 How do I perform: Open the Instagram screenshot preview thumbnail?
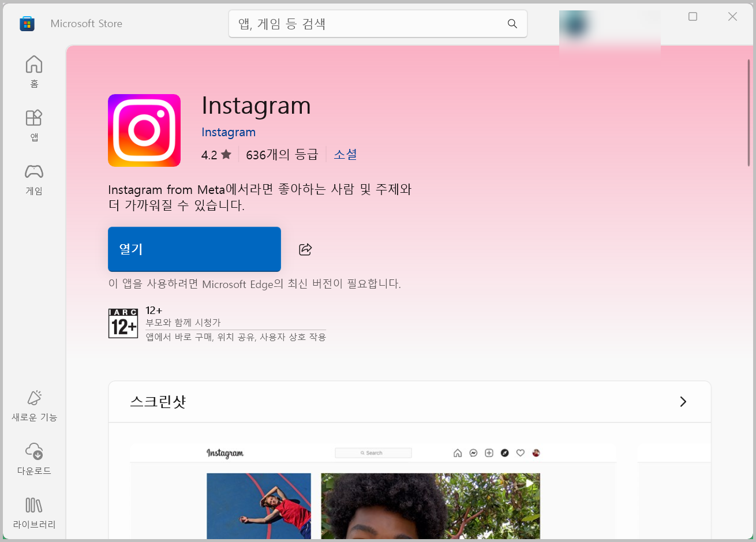(373, 491)
